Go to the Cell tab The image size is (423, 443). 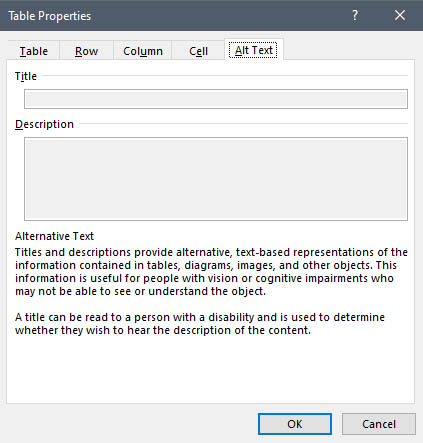(x=198, y=51)
